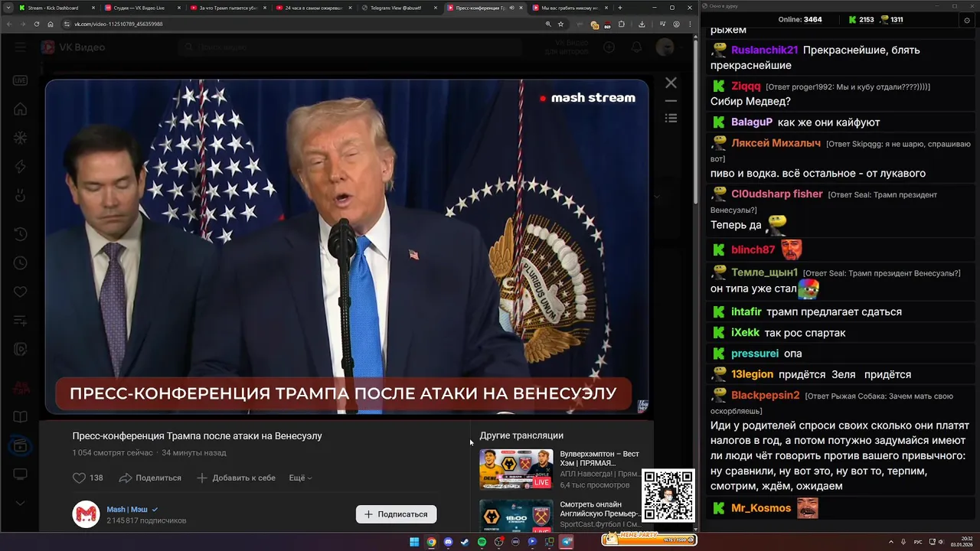Click the VK Видео search field
980x551 pixels.
pyautogui.click(x=348, y=47)
